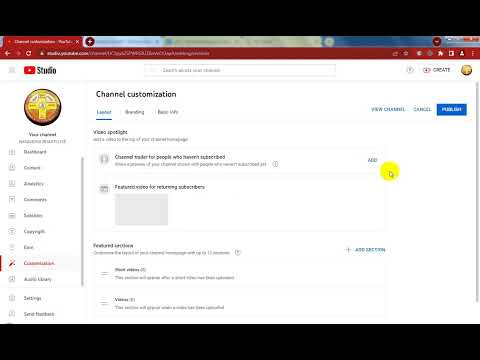Image resolution: width=480 pixels, height=360 pixels.
Task: Open the Comments sidebar item
Action: pos(35,199)
